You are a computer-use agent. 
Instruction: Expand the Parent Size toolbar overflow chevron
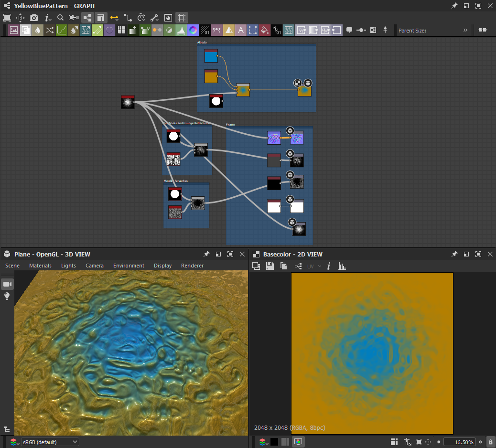465,30
